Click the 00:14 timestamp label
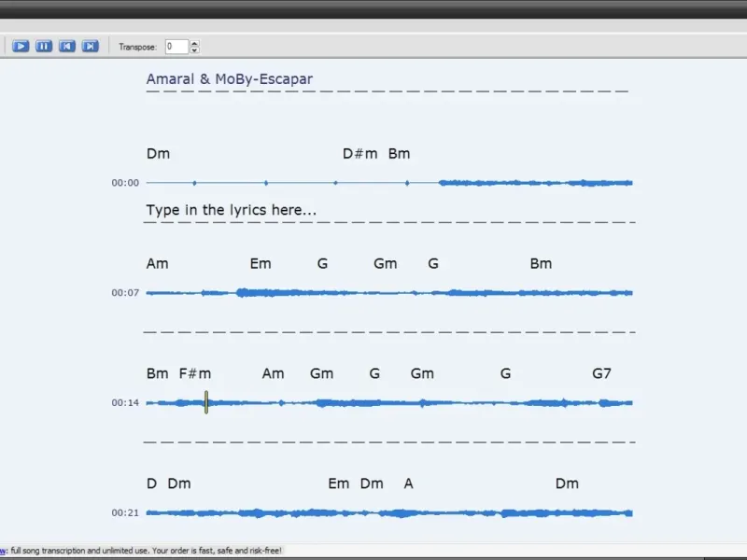The image size is (747, 560). [125, 403]
